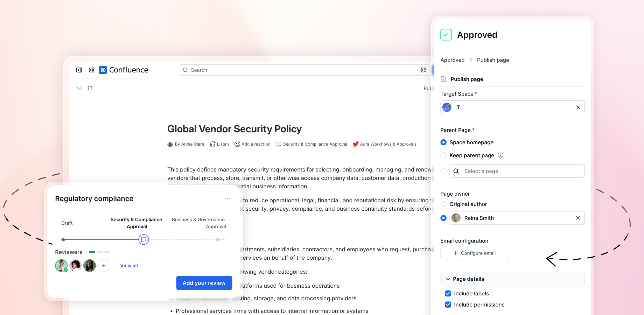The height and width of the screenshot is (315, 644).
Task: Click the Add your review button
Action: click(x=204, y=283)
